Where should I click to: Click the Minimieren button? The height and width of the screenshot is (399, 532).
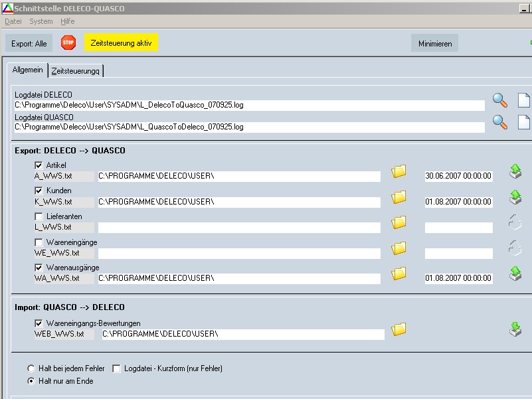click(434, 44)
